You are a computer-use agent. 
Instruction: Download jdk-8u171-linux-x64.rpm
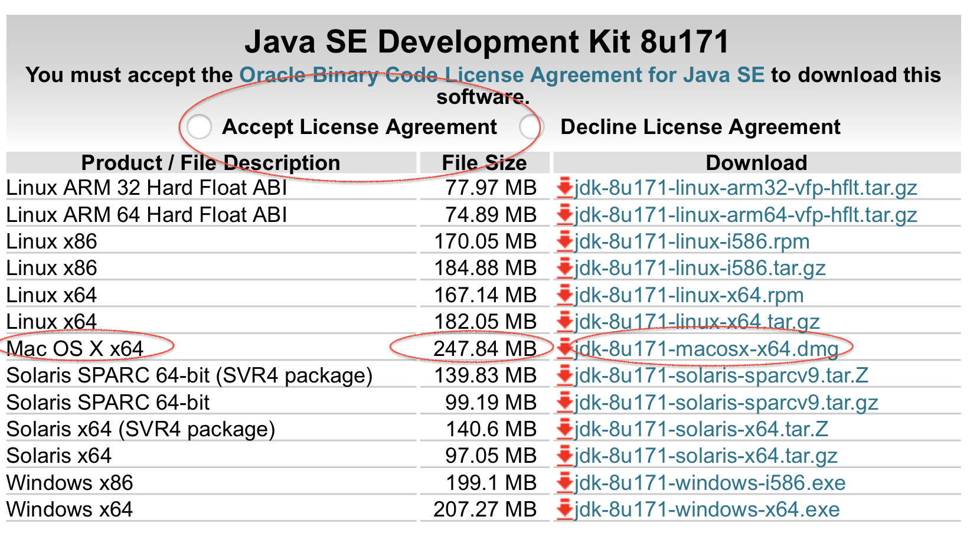pos(690,295)
